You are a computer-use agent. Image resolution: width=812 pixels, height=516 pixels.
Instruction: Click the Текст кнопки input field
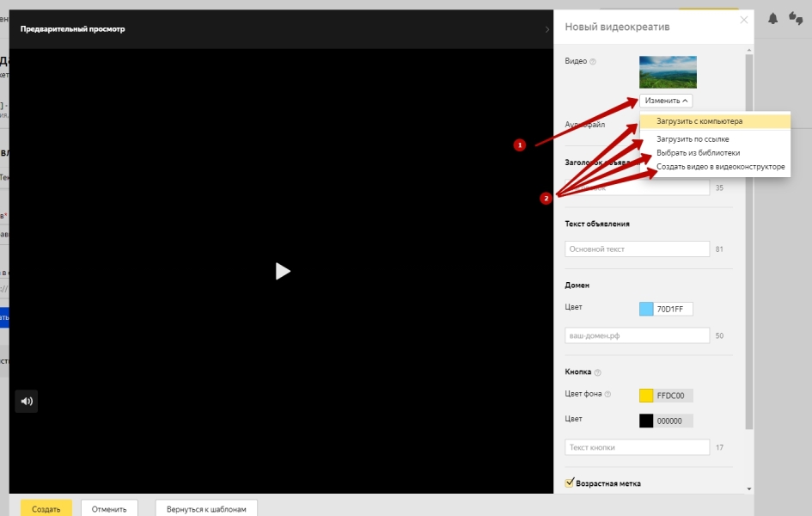click(x=637, y=447)
